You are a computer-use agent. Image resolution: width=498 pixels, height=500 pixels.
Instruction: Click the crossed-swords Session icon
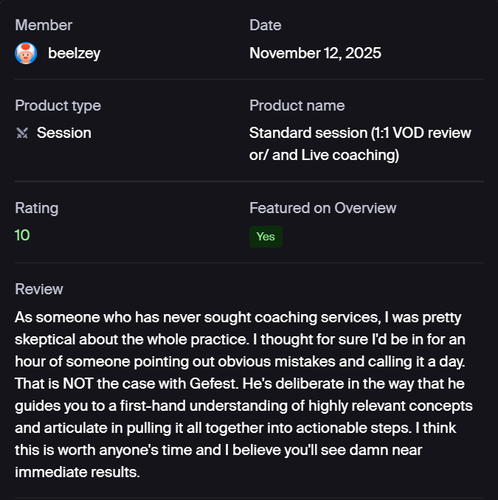tap(22, 133)
